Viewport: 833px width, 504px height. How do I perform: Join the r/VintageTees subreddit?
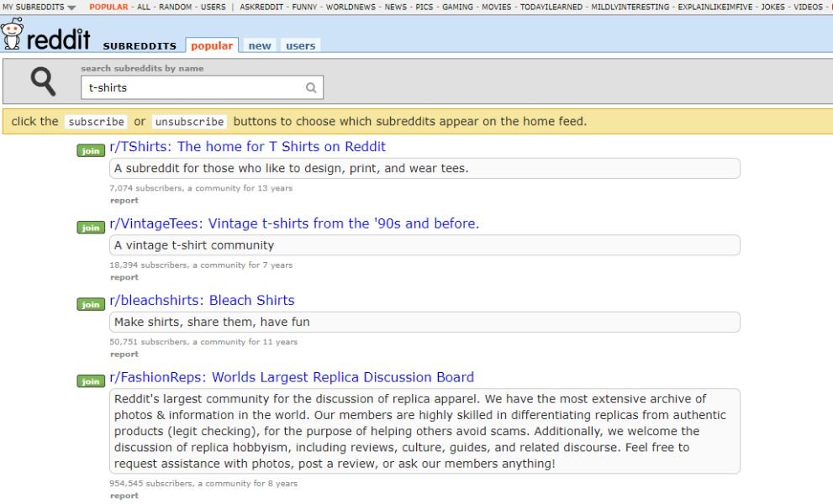point(91,228)
